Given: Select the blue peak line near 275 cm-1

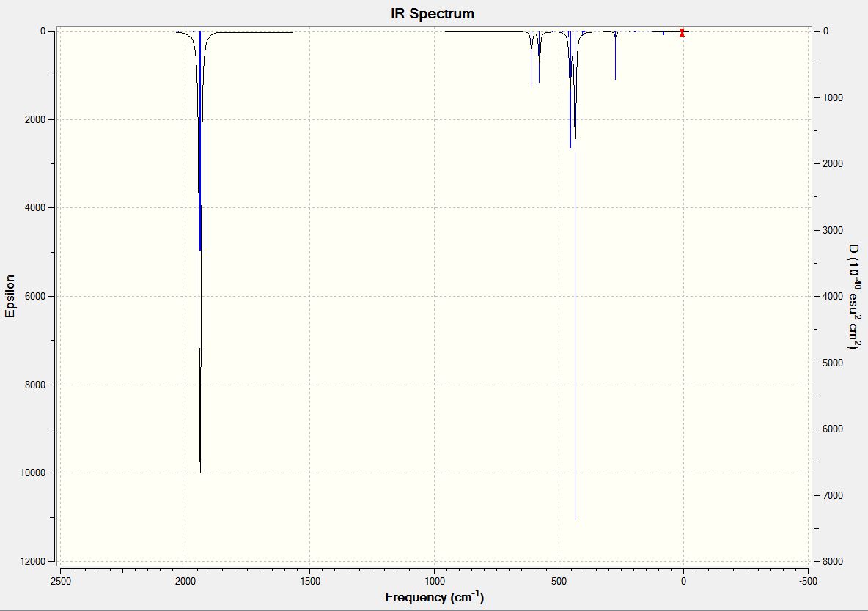Looking at the screenshot, I should point(615,56).
